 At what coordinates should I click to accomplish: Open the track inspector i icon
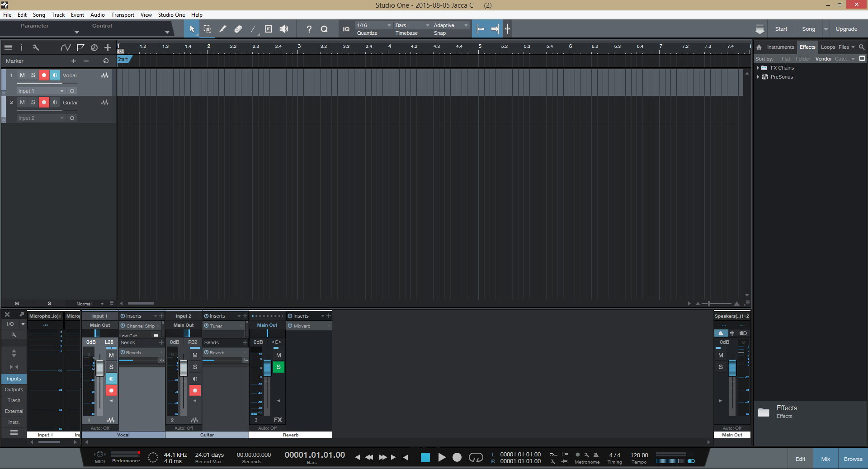pos(21,47)
